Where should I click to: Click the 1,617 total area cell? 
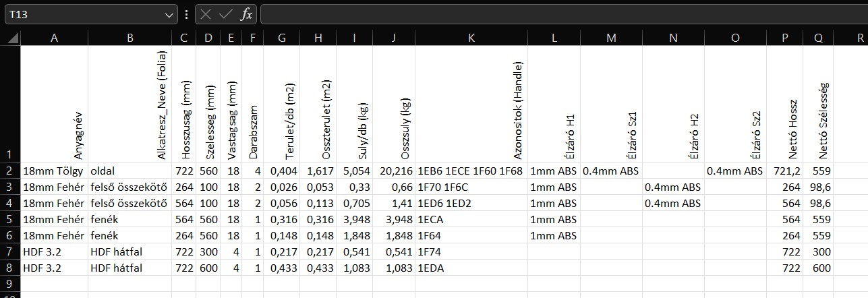(x=318, y=170)
